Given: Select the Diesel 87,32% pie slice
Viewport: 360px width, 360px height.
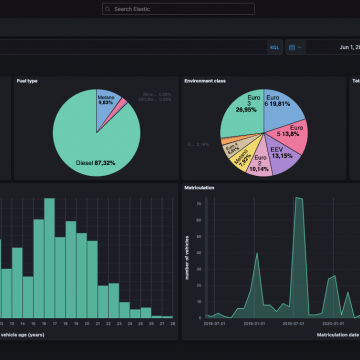Looking at the screenshot, I should pos(90,147).
